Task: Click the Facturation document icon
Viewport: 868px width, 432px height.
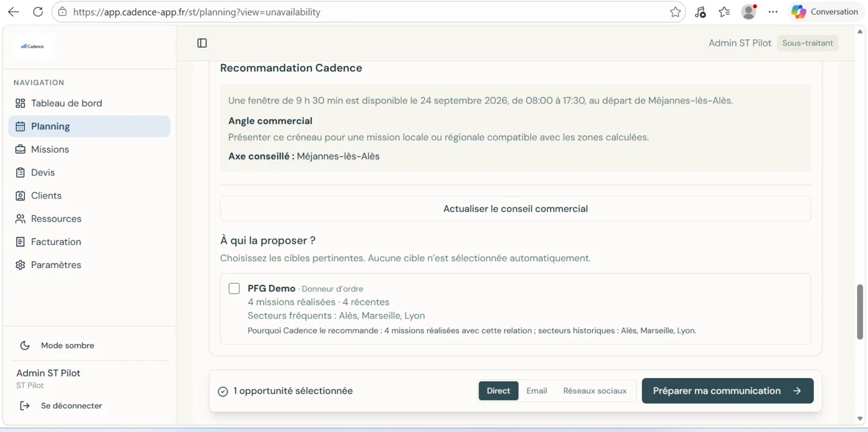Action: (x=20, y=241)
